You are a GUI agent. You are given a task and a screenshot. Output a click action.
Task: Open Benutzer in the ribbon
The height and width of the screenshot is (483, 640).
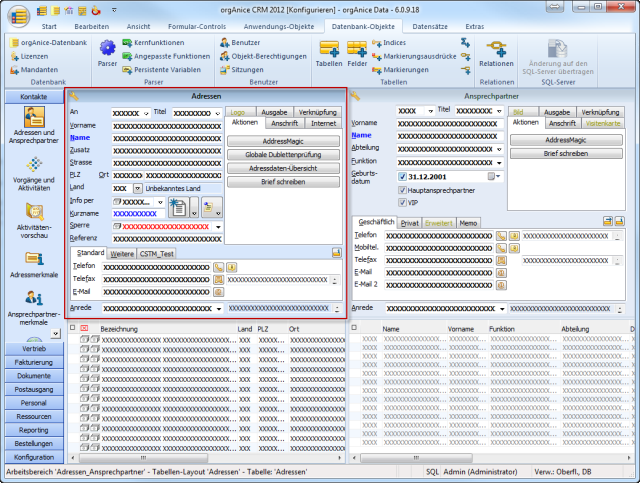[240, 42]
